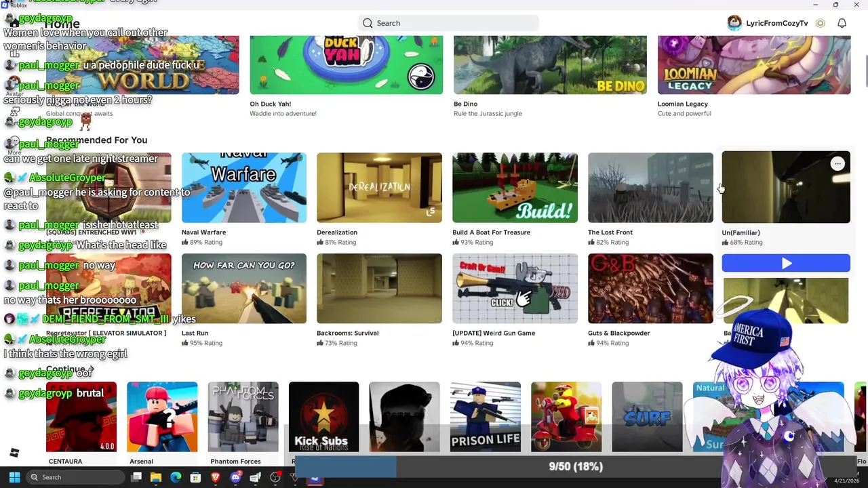The width and height of the screenshot is (868, 488).
Task: Open the Surf game icon
Action: [647, 417]
